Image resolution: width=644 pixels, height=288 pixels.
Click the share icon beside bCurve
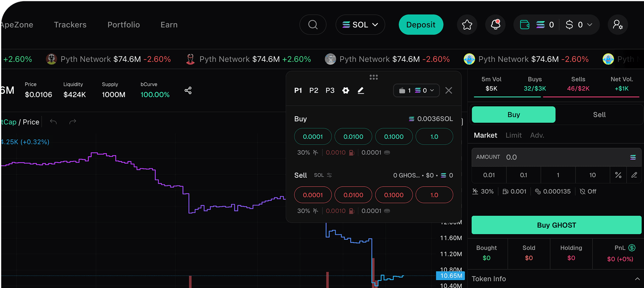coord(188,90)
